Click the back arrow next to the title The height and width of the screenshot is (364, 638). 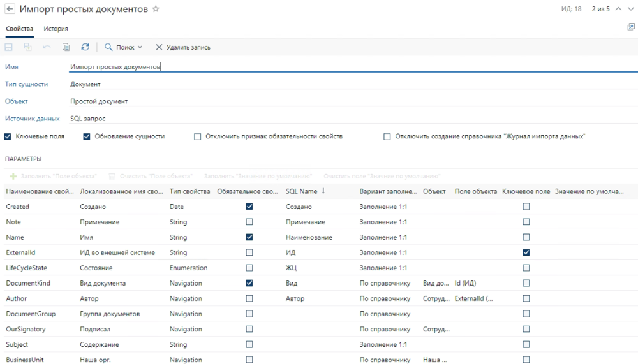(9, 10)
